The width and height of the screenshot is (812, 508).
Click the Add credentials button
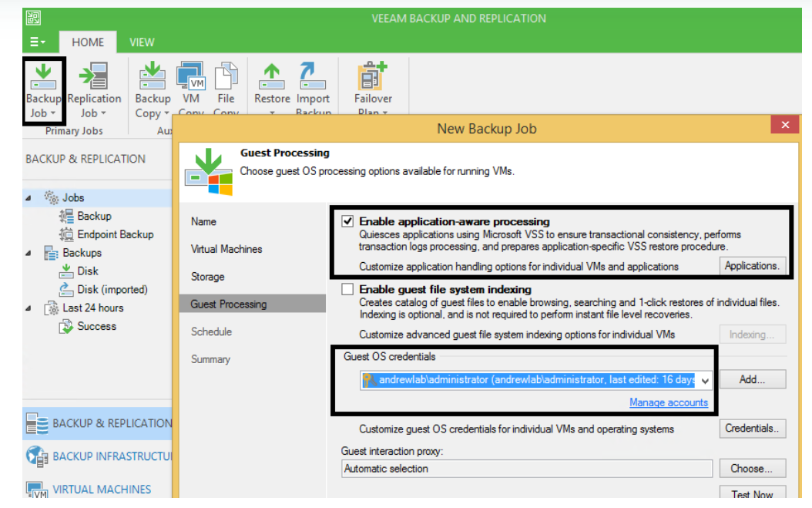(752, 379)
